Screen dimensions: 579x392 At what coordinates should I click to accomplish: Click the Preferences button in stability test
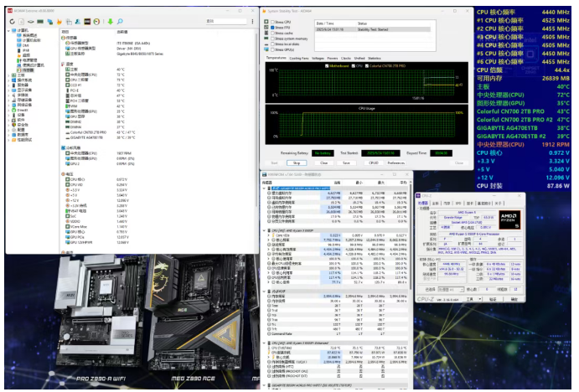(395, 162)
